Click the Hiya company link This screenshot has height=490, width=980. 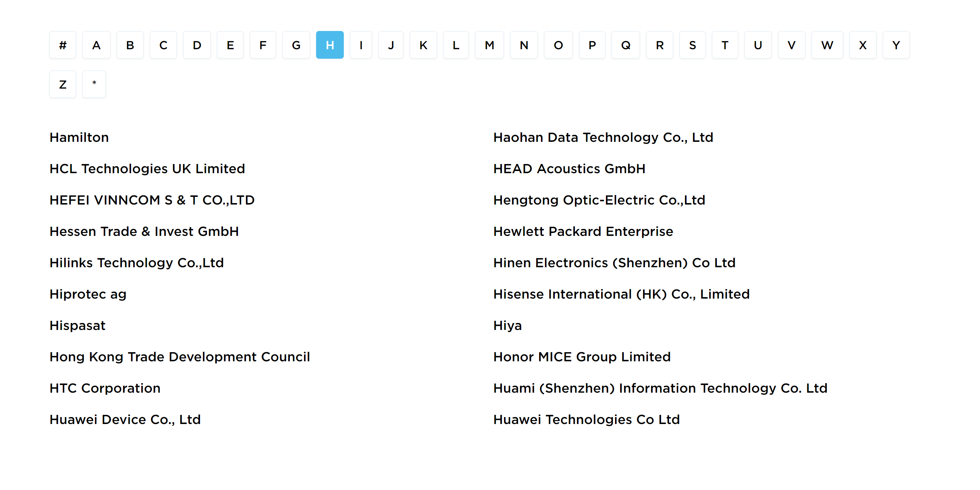(507, 326)
